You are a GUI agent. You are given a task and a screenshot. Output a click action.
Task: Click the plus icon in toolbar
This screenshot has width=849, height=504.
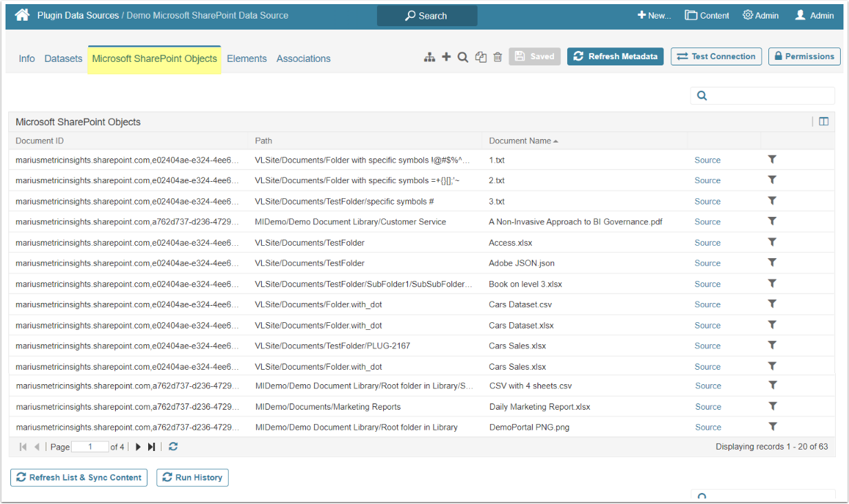[x=446, y=57]
